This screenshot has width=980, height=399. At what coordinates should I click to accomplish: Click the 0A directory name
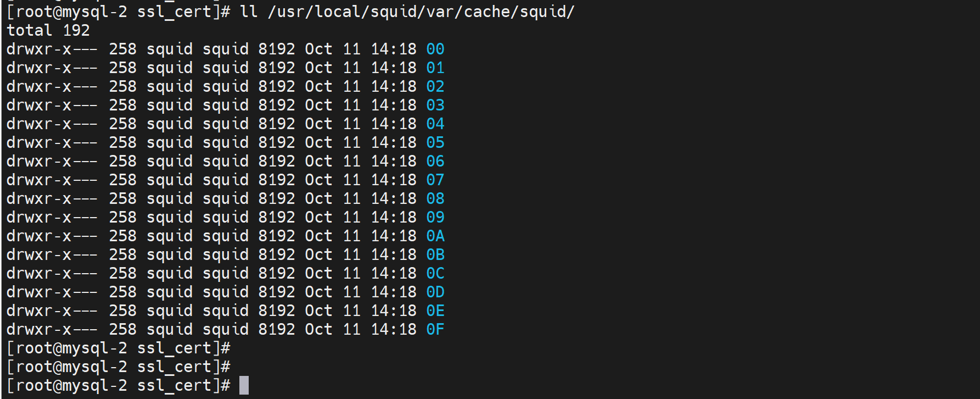click(x=435, y=236)
